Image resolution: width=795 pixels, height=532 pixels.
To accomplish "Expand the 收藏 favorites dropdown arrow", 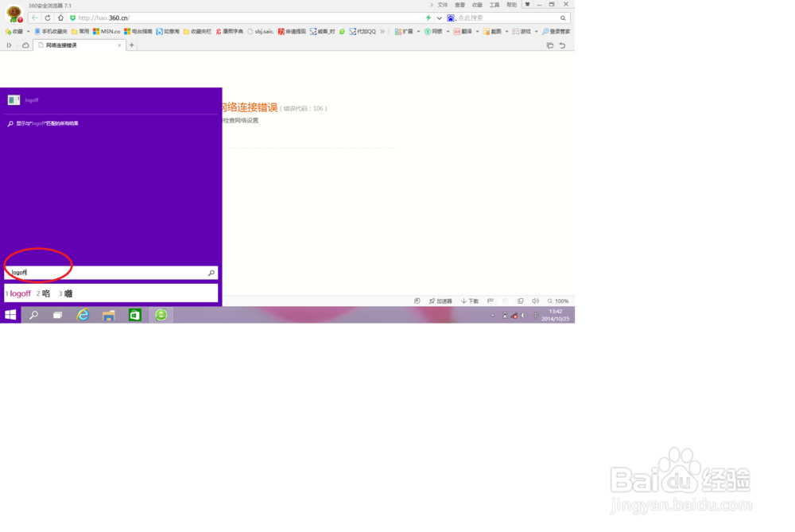I will click(29, 32).
